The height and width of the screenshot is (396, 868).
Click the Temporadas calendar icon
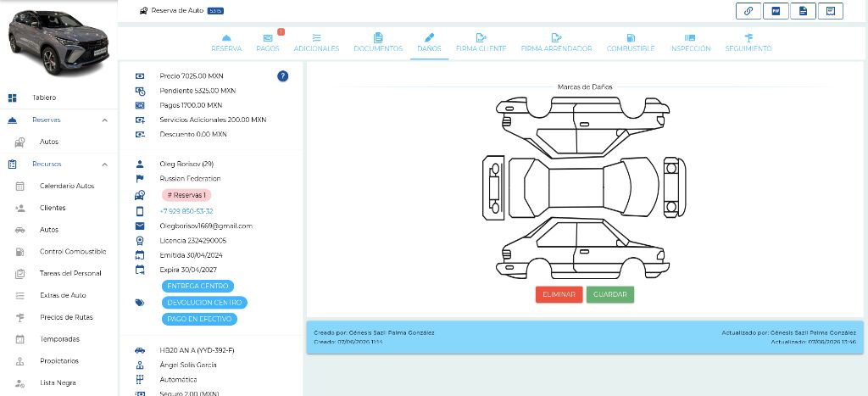pos(20,339)
